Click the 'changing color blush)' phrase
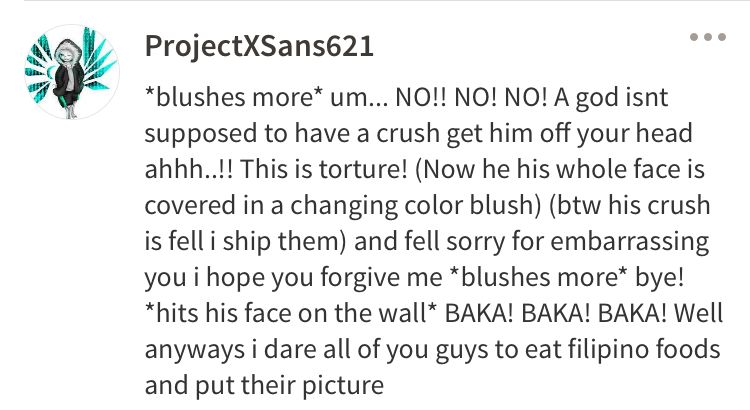 (415, 206)
